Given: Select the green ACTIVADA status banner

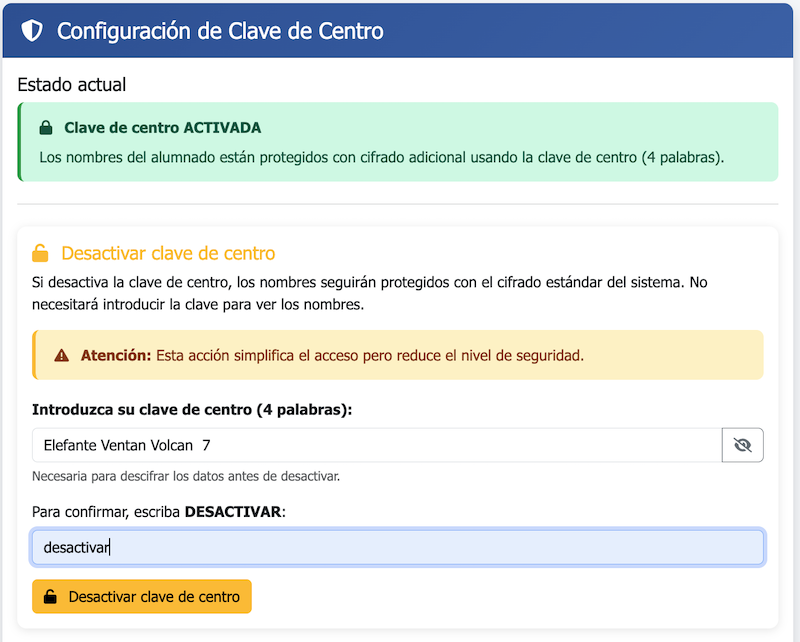Looking at the screenshot, I should tap(400, 140).
